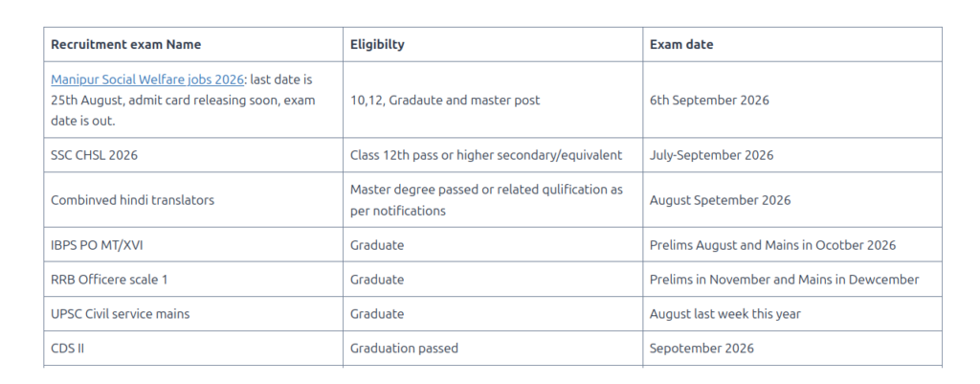Image resolution: width=980 pixels, height=384 pixels.
Task: Select the SSC CHSL 2026 cell
Action: tap(193, 155)
